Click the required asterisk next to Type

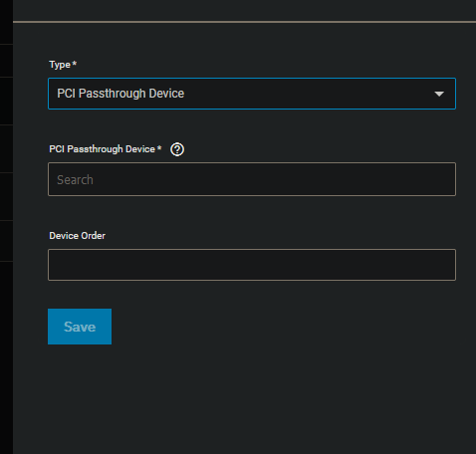point(75,63)
